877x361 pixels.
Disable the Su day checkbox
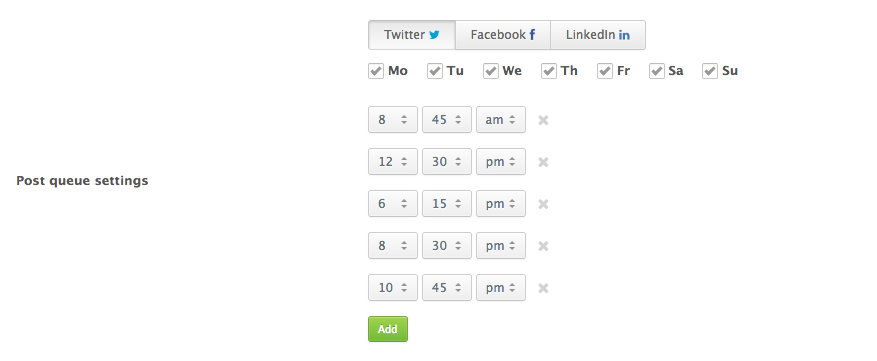(x=710, y=71)
